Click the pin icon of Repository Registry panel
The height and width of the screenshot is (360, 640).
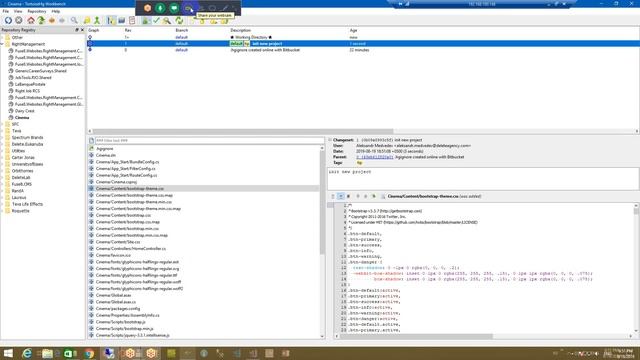pyautogui.click(x=77, y=30)
